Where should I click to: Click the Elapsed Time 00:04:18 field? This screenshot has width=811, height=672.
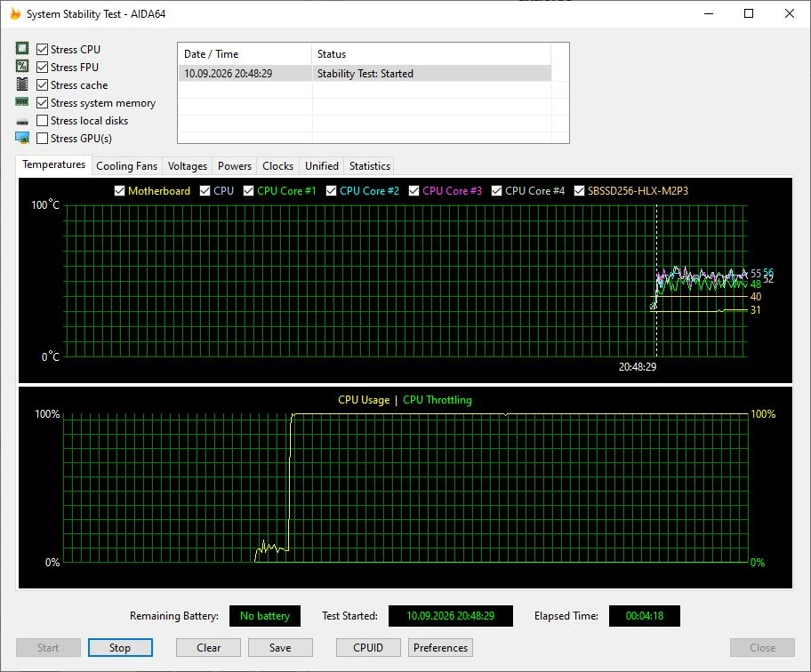tap(645, 616)
